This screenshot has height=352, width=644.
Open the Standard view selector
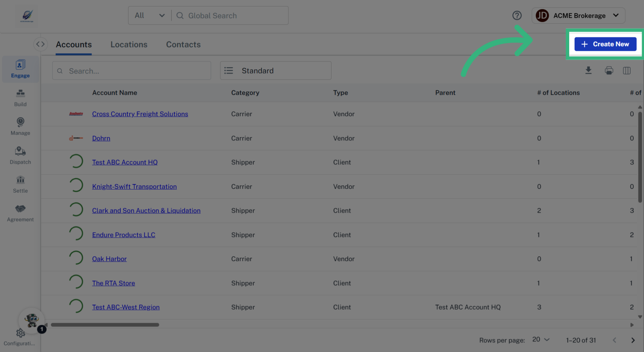(x=275, y=71)
